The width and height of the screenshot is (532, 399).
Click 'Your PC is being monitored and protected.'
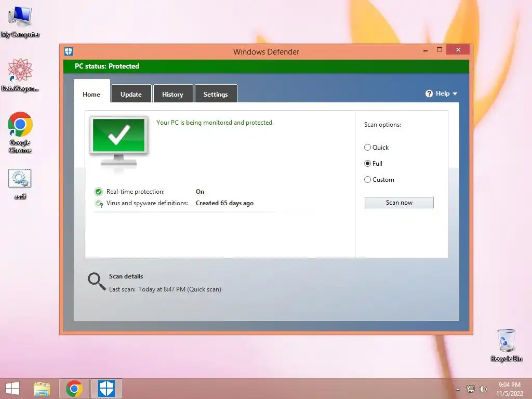tap(215, 123)
